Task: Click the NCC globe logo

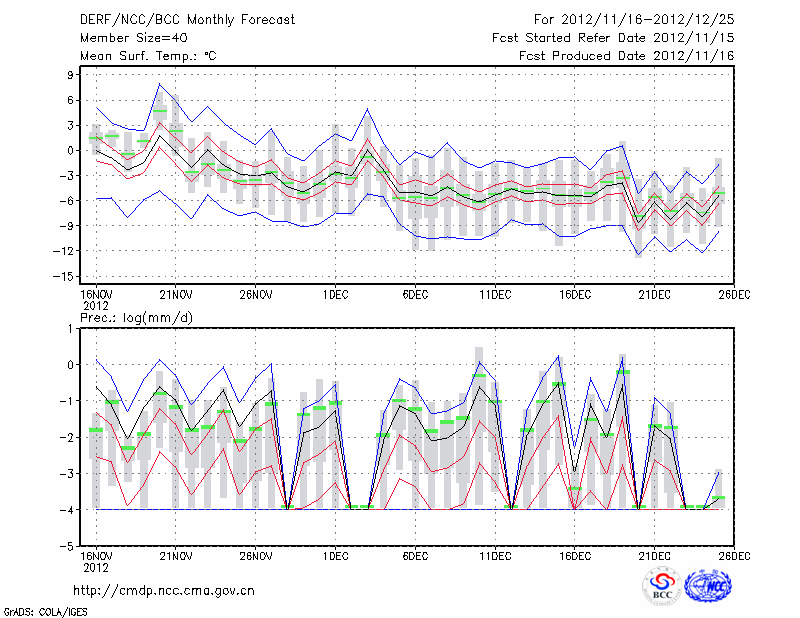Action: (709, 587)
